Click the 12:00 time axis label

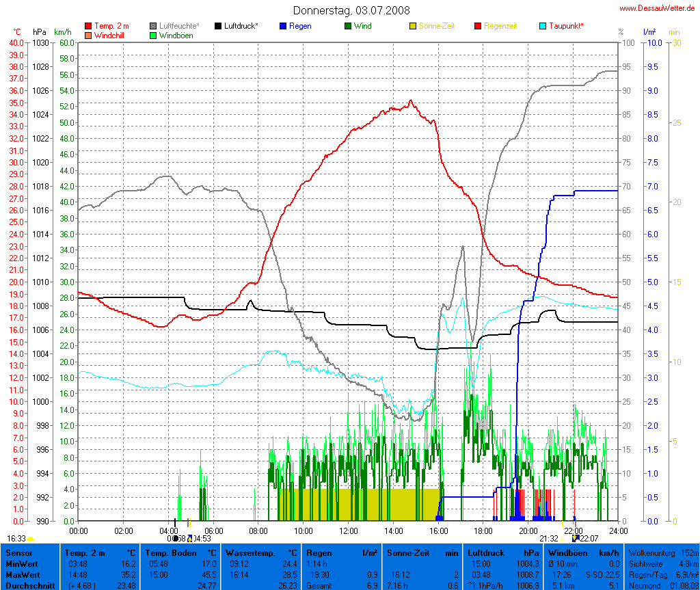pos(349,531)
